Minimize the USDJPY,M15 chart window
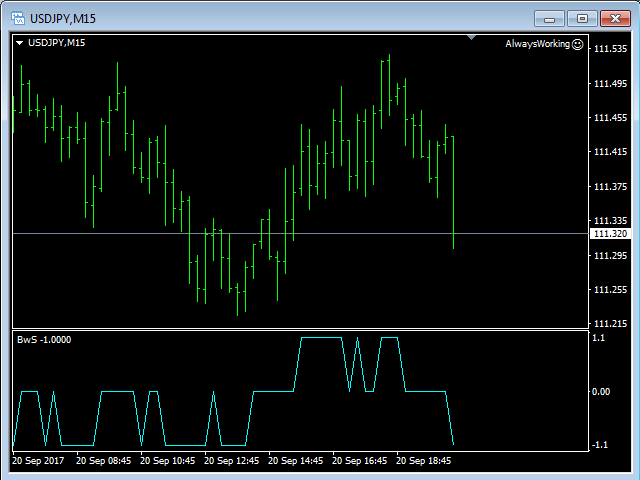This screenshot has height=480, width=640. (x=553, y=17)
